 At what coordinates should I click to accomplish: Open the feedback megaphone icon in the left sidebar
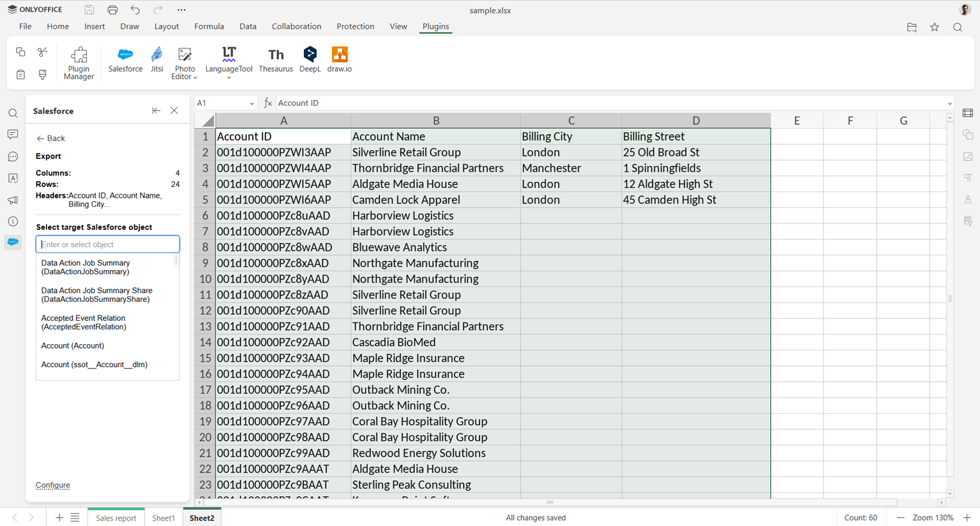(x=13, y=200)
